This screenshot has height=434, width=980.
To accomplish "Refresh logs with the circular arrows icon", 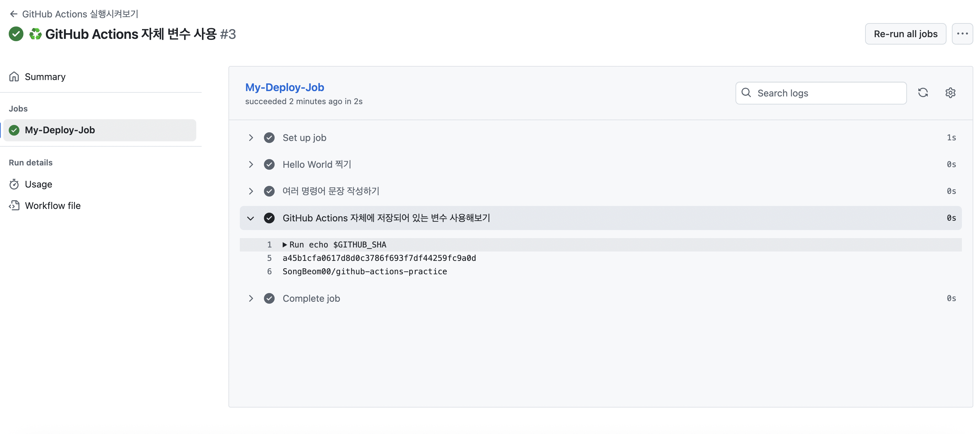I will point(922,93).
